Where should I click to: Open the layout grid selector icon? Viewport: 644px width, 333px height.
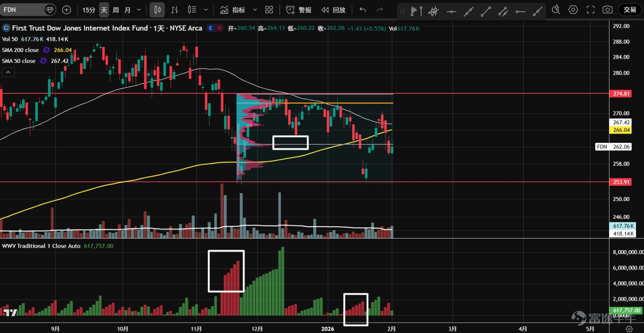coord(269,10)
